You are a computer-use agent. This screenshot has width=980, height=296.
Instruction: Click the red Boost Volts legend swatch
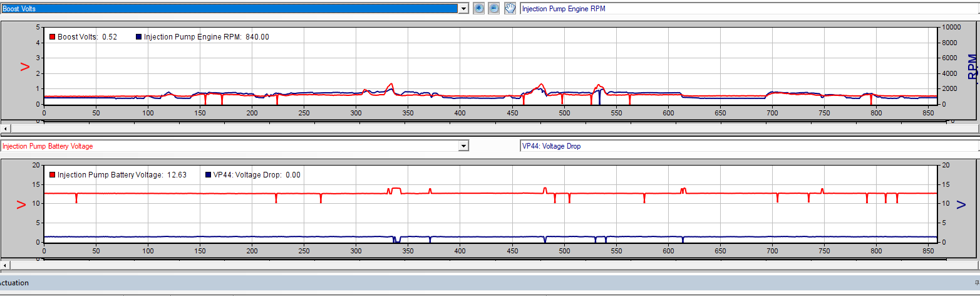click(x=53, y=37)
